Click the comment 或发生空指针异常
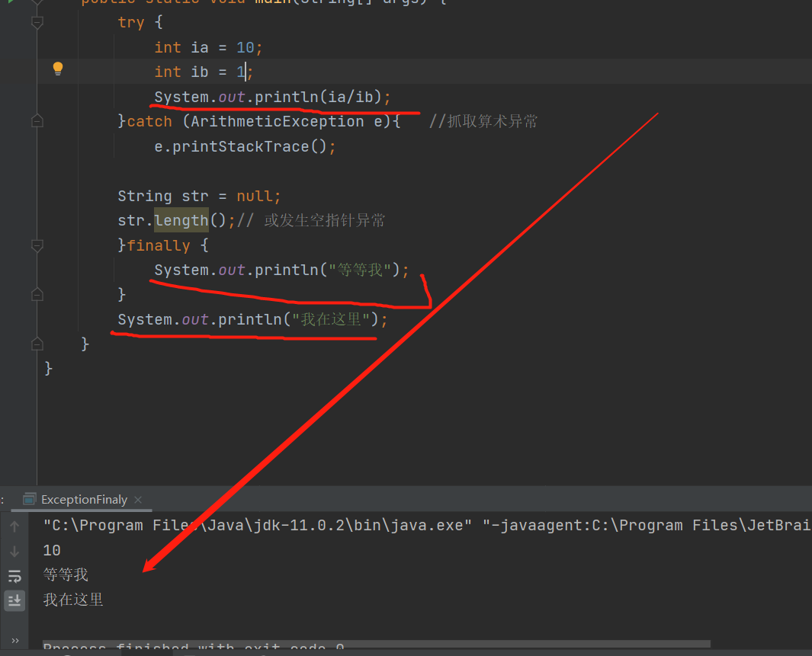The image size is (812, 656). (311, 221)
